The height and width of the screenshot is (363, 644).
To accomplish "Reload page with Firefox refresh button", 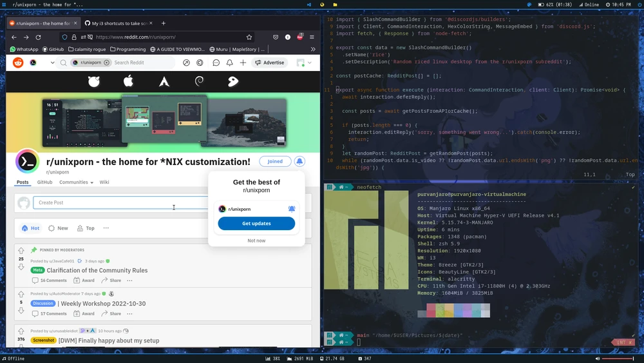I will coord(40,37).
